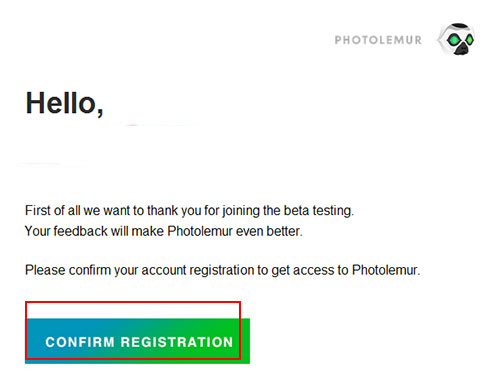500x373 pixels.
Task: Click the lemur's left green eye
Action: click(x=453, y=40)
